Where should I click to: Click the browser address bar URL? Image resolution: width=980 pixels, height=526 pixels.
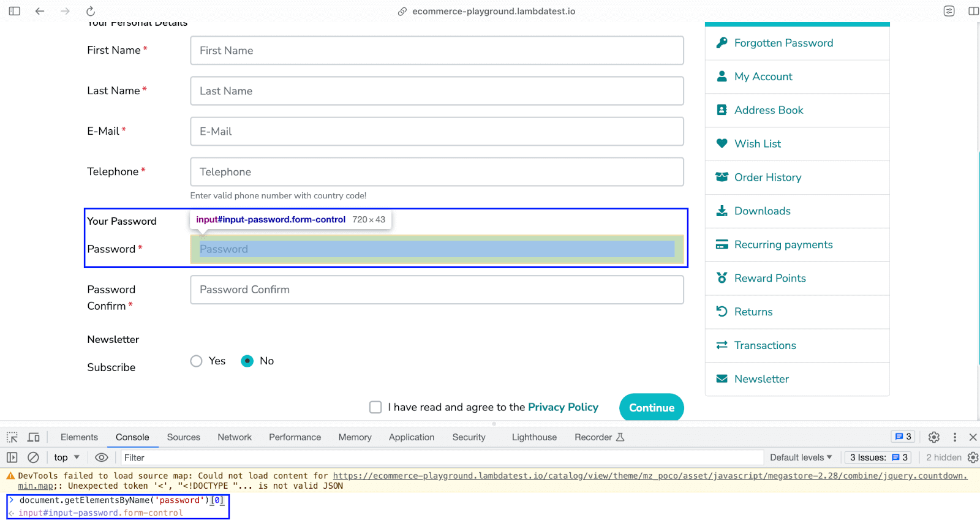(494, 11)
